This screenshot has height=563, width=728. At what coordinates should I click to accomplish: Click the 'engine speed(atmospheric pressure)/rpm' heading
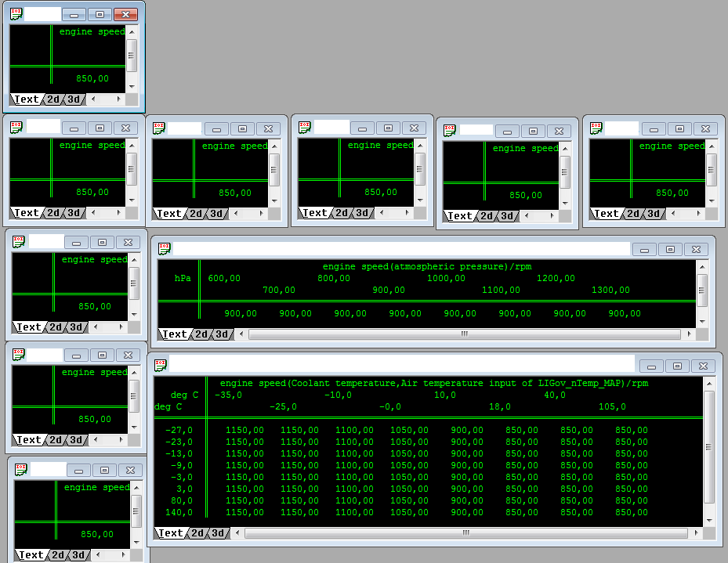pos(427,267)
